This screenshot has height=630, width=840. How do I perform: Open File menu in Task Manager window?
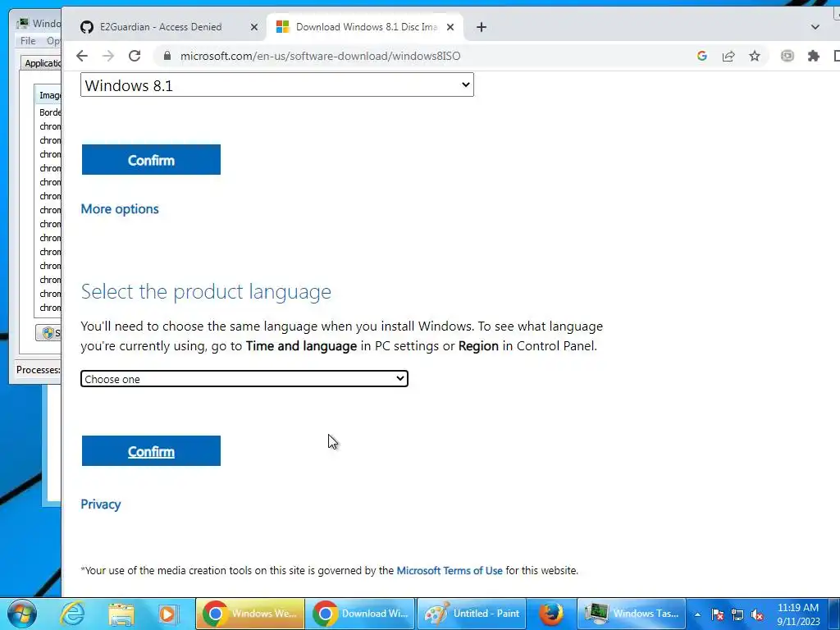tap(28, 41)
